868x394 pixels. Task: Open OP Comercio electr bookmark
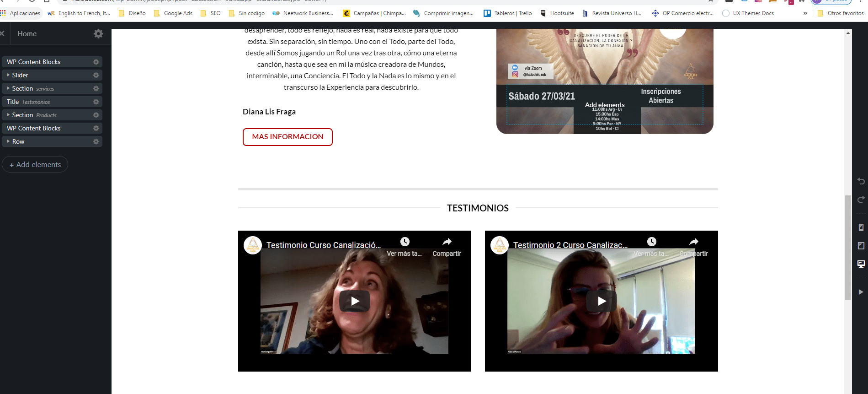coord(683,13)
